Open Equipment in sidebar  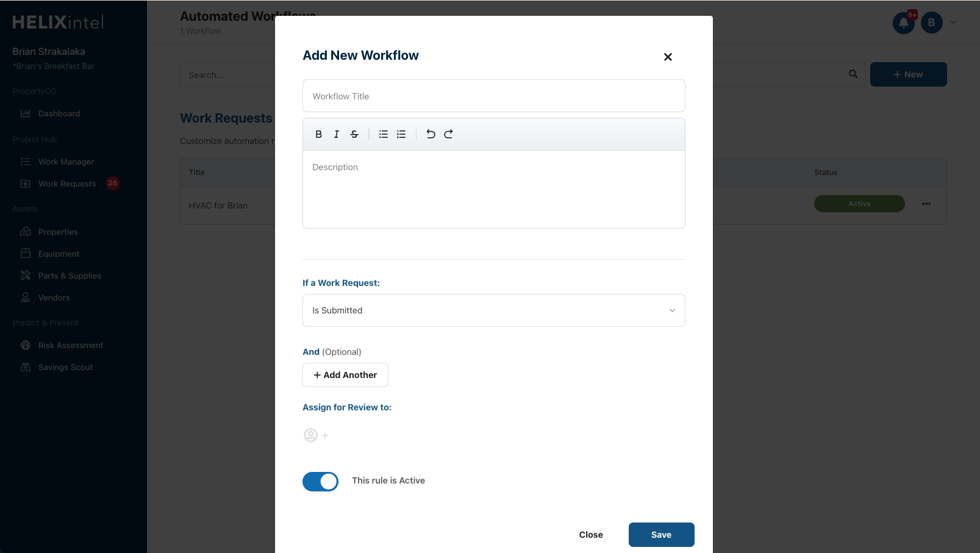59,254
